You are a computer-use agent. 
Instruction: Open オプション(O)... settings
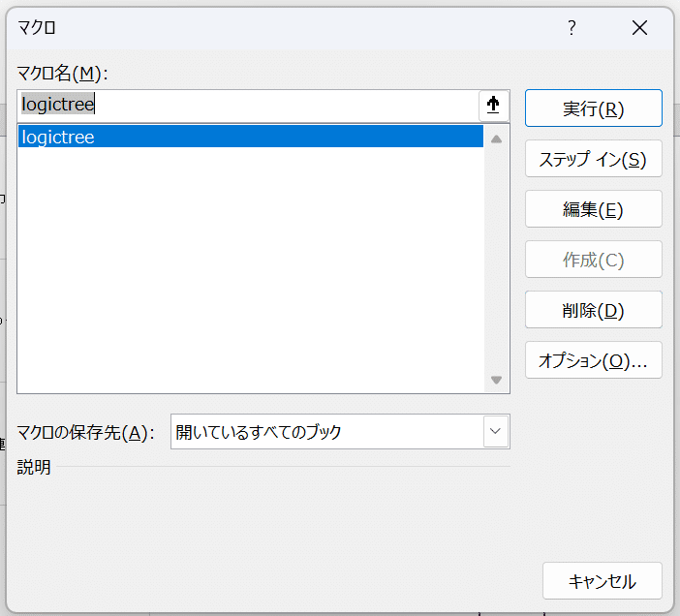pyautogui.click(x=593, y=359)
